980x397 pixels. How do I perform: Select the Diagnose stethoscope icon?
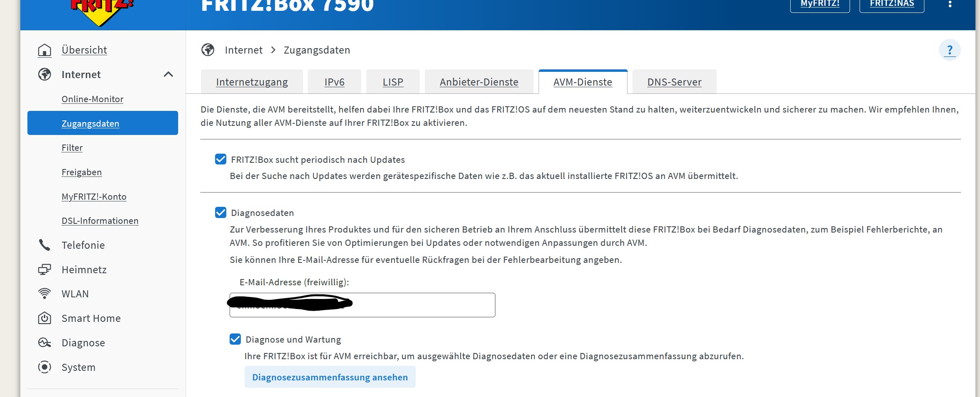[x=44, y=343]
